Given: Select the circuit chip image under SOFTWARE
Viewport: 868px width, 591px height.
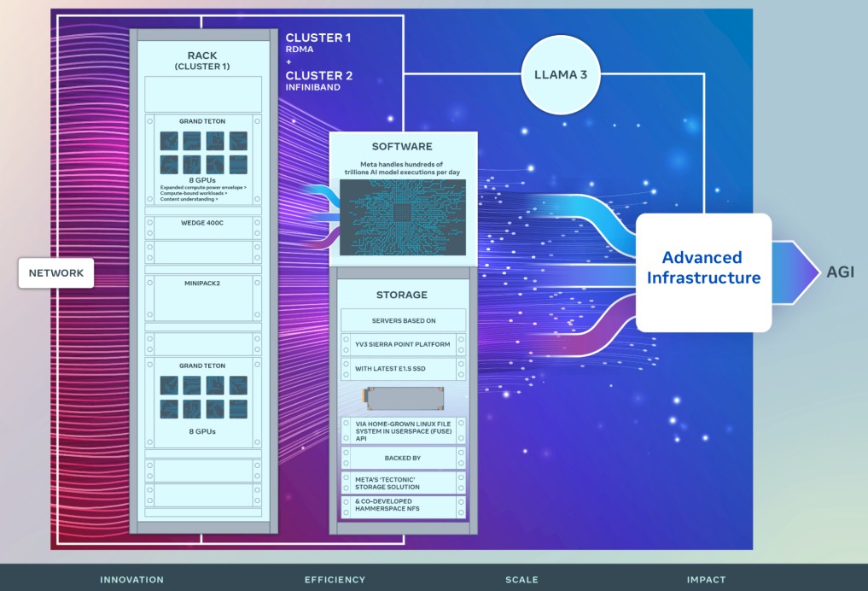Looking at the screenshot, I should (x=403, y=217).
